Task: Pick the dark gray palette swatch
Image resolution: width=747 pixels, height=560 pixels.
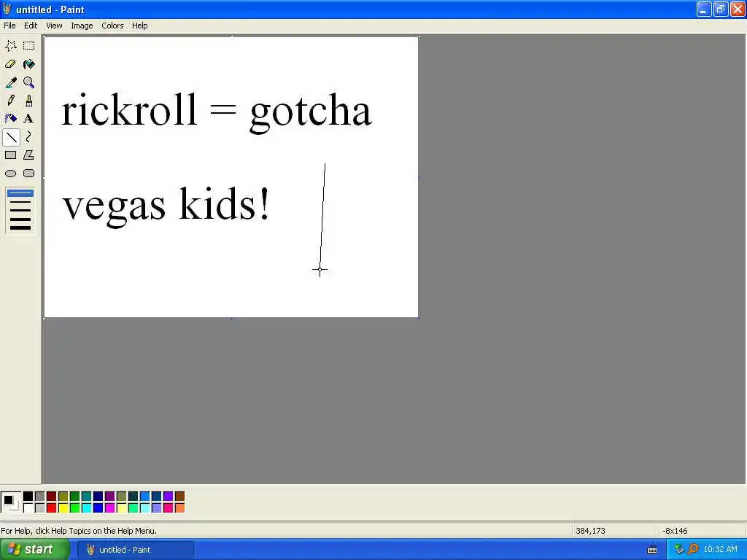Action: [x=40, y=497]
